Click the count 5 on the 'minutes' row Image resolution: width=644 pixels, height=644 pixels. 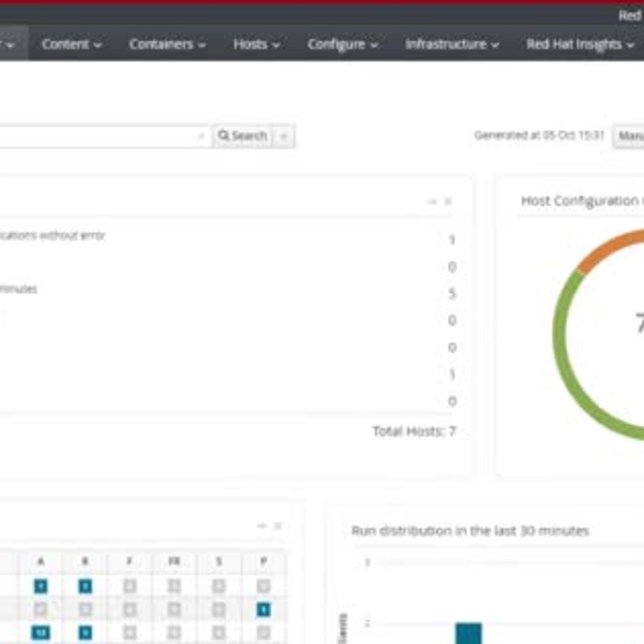tap(452, 293)
